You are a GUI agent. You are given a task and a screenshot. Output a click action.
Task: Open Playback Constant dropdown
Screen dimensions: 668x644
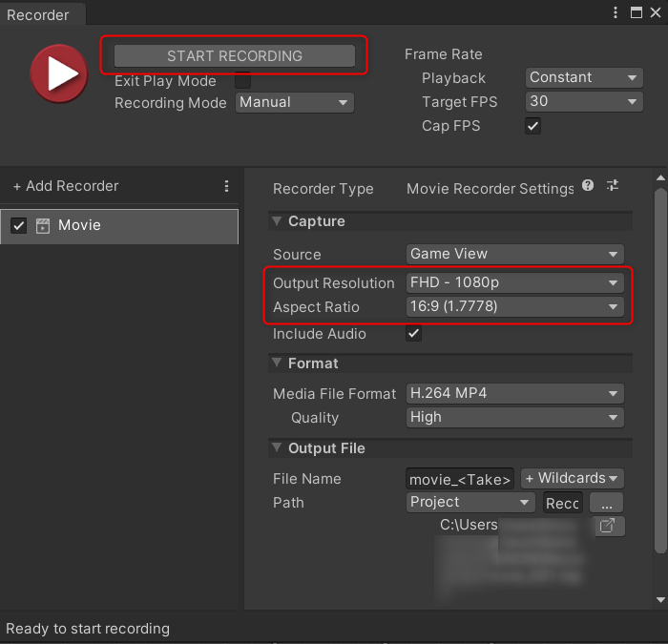point(584,78)
